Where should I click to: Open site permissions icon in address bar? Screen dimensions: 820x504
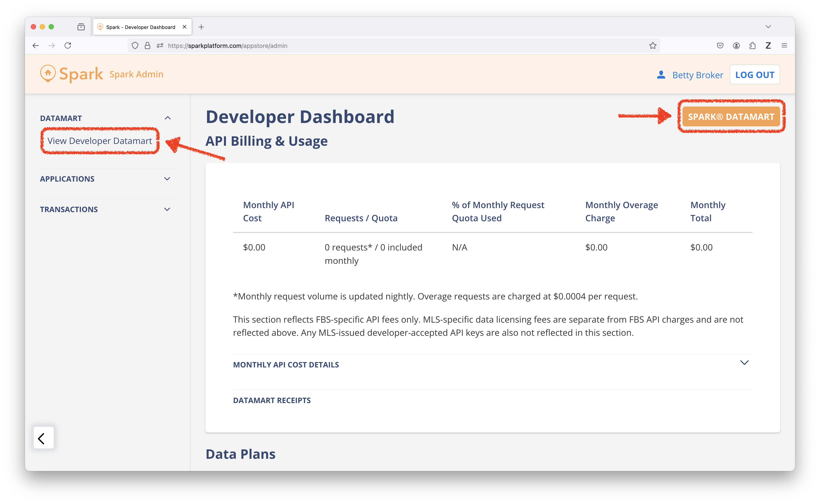pos(160,46)
